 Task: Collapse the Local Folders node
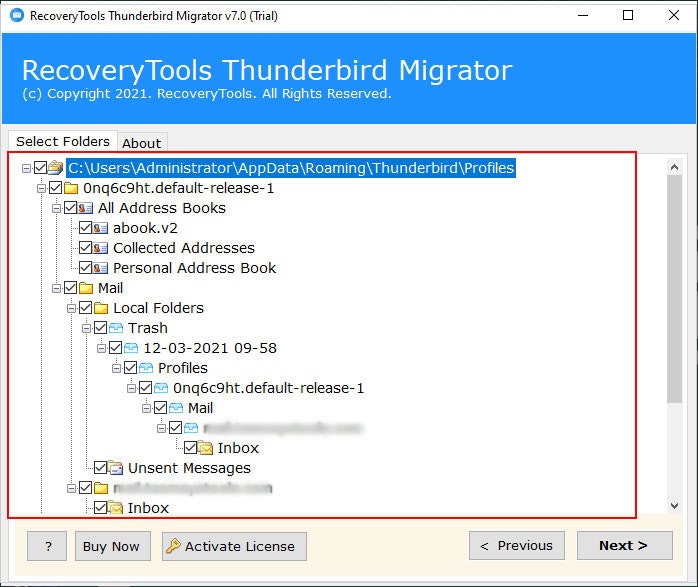(x=71, y=308)
